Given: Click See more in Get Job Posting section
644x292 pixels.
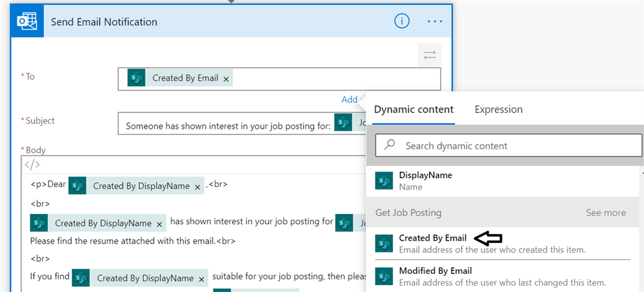Looking at the screenshot, I should 606,212.
